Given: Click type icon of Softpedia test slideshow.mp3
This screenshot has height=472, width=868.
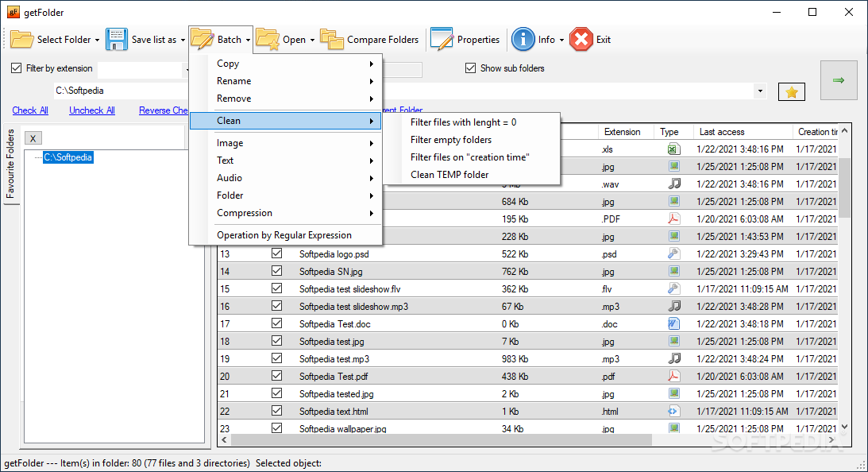Looking at the screenshot, I should 673,306.
